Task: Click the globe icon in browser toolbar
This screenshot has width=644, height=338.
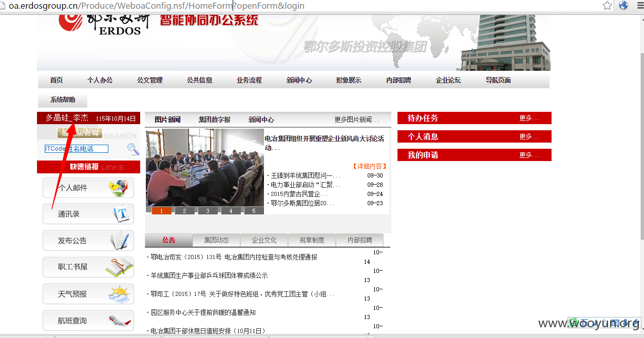Action: click(x=623, y=6)
